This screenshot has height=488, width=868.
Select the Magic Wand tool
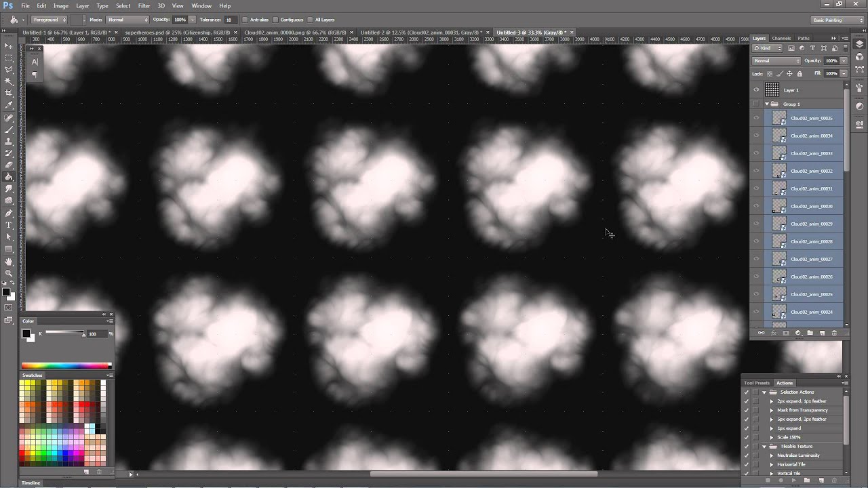click(x=9, y=81)
